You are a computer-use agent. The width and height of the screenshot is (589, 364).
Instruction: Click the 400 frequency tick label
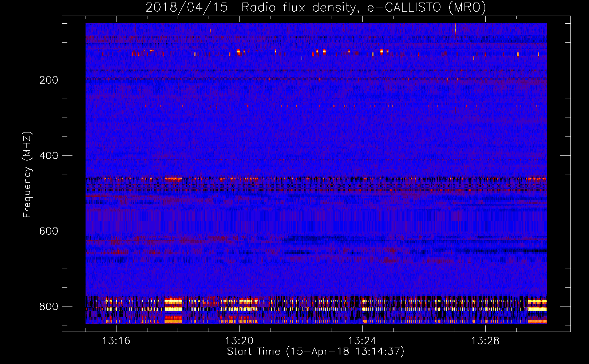click(x=49, y=156)
